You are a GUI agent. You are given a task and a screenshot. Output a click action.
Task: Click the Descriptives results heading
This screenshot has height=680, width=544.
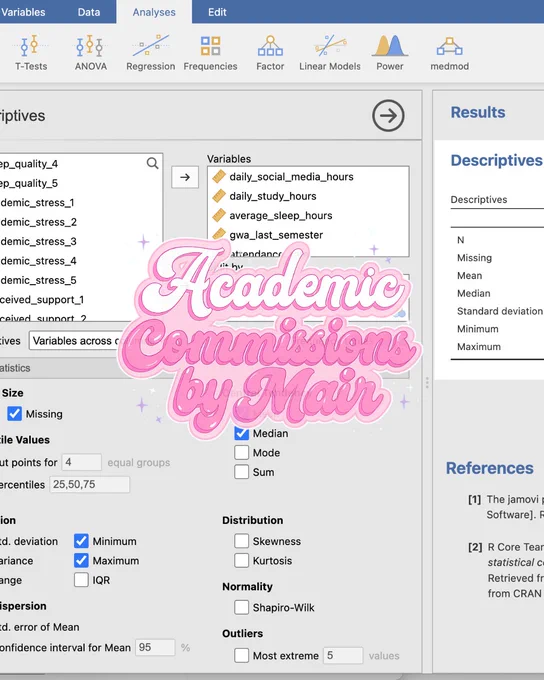point(497,160)
